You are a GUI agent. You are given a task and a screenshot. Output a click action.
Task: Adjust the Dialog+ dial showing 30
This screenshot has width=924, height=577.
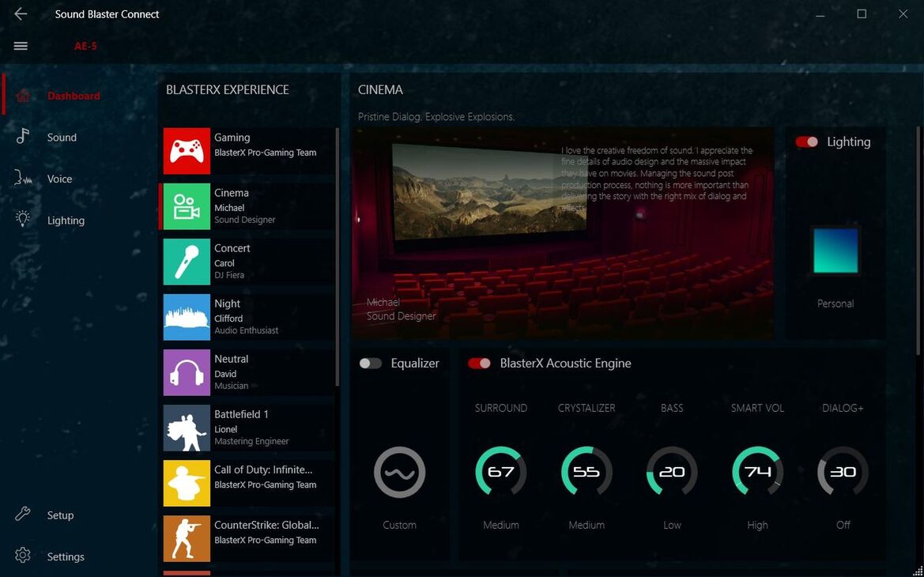tap(843, 472)
